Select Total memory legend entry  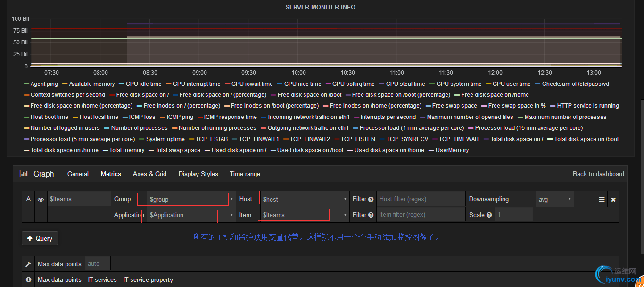[127, 150]
